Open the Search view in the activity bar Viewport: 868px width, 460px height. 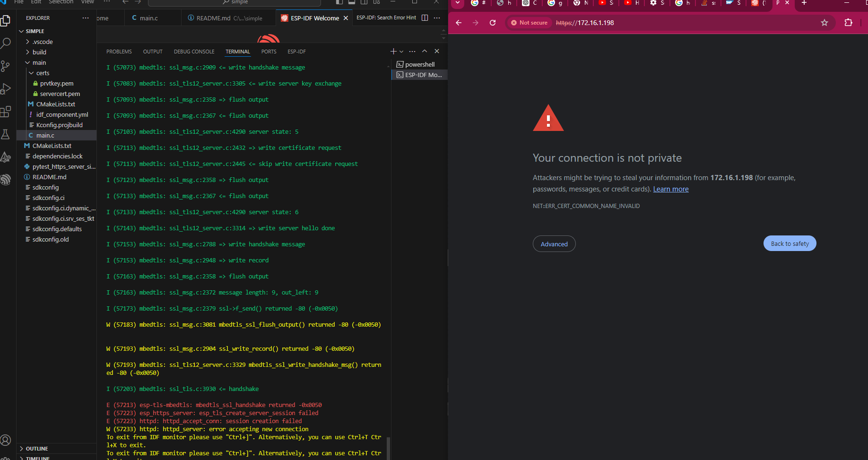click(6, 43)
